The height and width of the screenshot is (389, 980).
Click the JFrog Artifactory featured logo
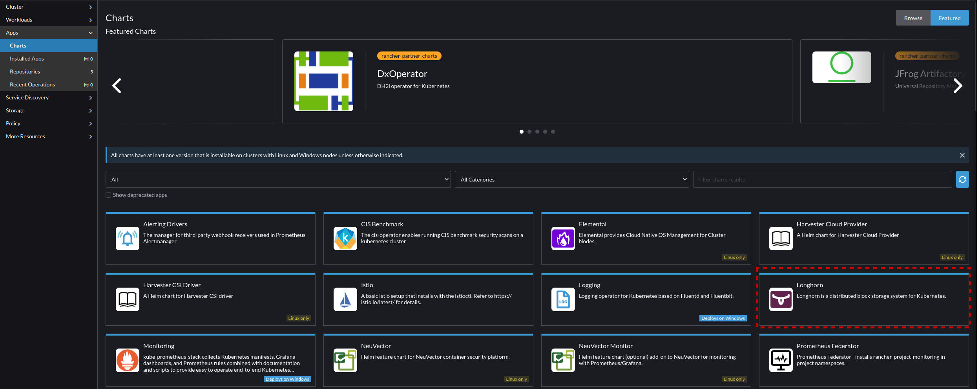[842, 67]
